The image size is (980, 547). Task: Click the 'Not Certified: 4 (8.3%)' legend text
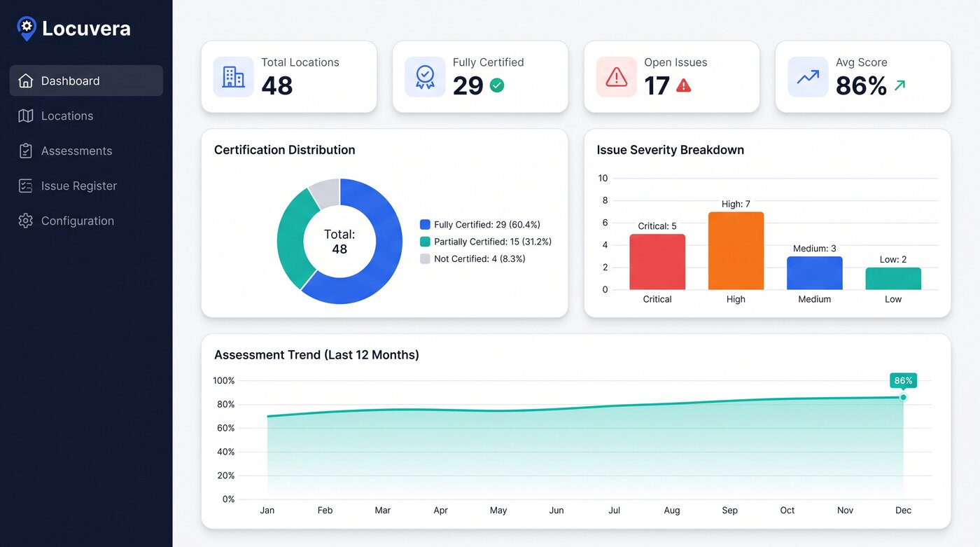pos(479,258)
